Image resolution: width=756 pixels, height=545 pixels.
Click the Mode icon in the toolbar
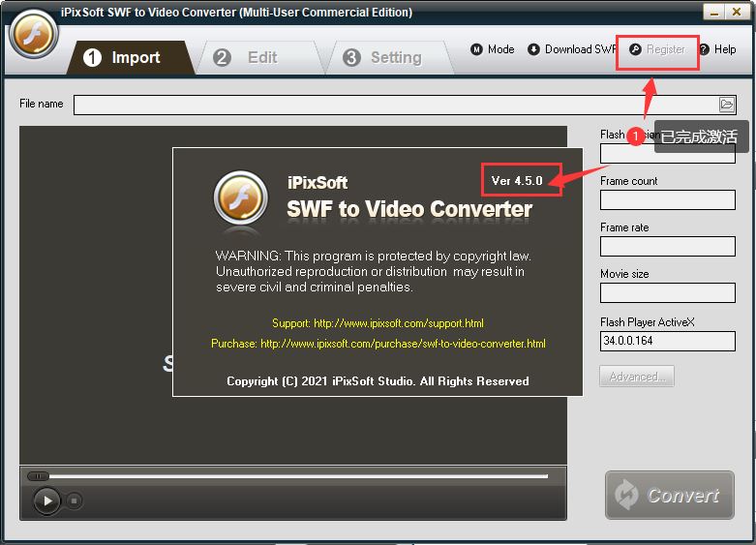coord(476,49)
